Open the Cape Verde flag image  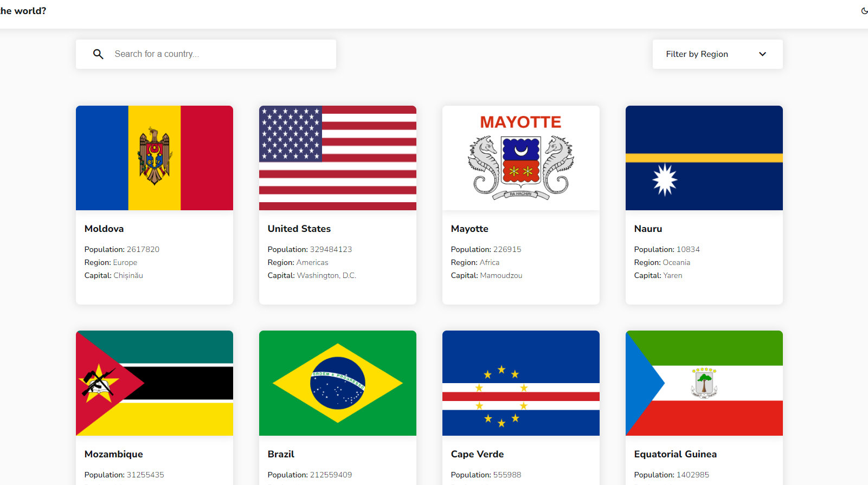tap(521, 383)
